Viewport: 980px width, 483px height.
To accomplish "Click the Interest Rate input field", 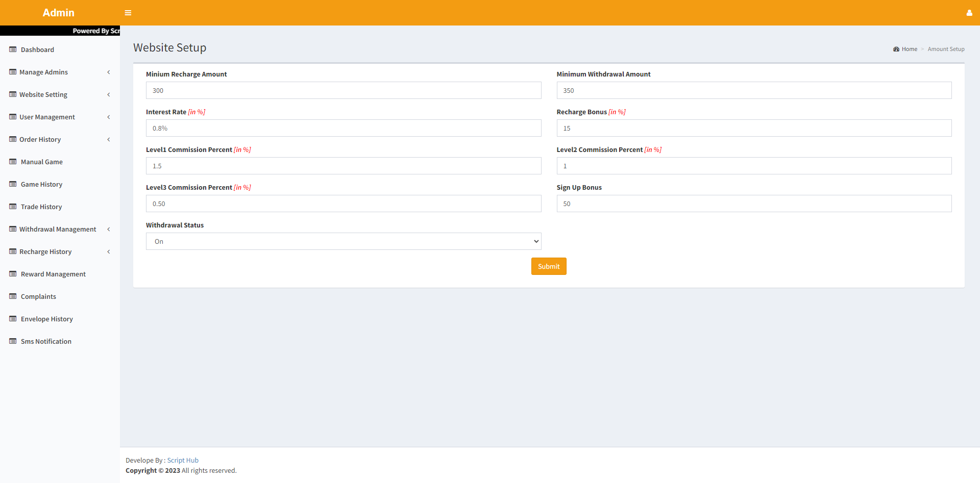I will click(x=343, y=128).
